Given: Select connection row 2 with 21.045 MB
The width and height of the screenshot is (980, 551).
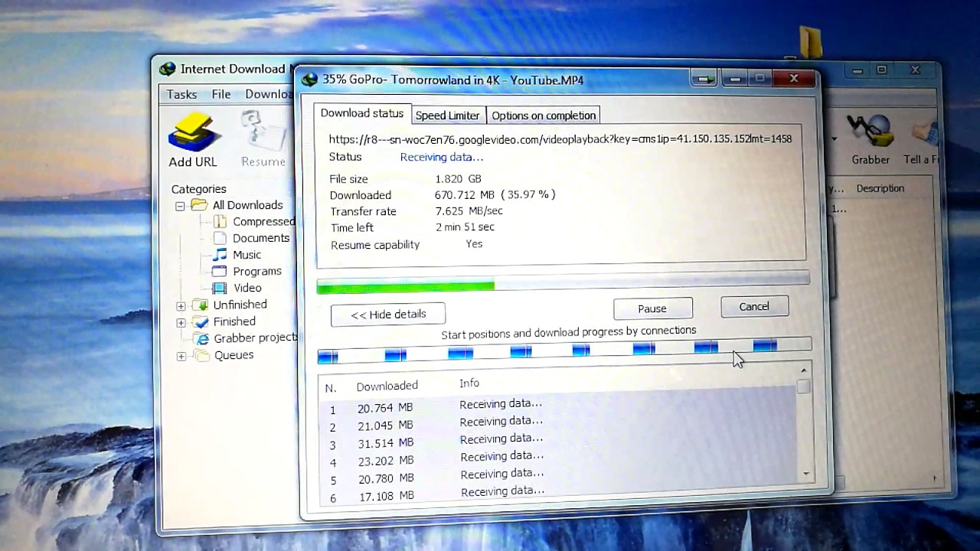Looking at the screenshot, I should point(557,423).
